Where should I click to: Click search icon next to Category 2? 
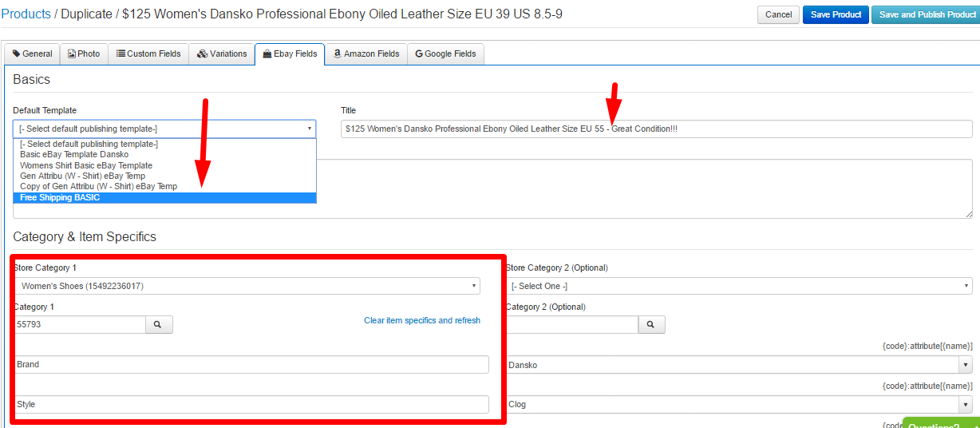651,324
